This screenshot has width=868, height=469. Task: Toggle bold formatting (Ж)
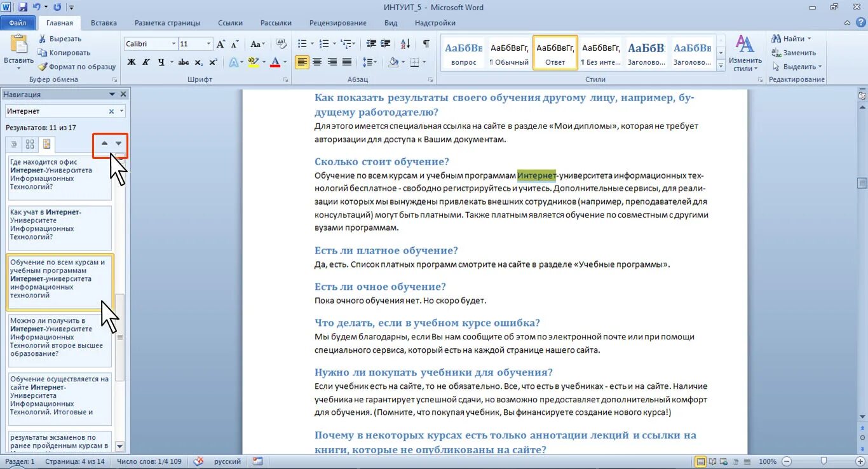point(132,62)
